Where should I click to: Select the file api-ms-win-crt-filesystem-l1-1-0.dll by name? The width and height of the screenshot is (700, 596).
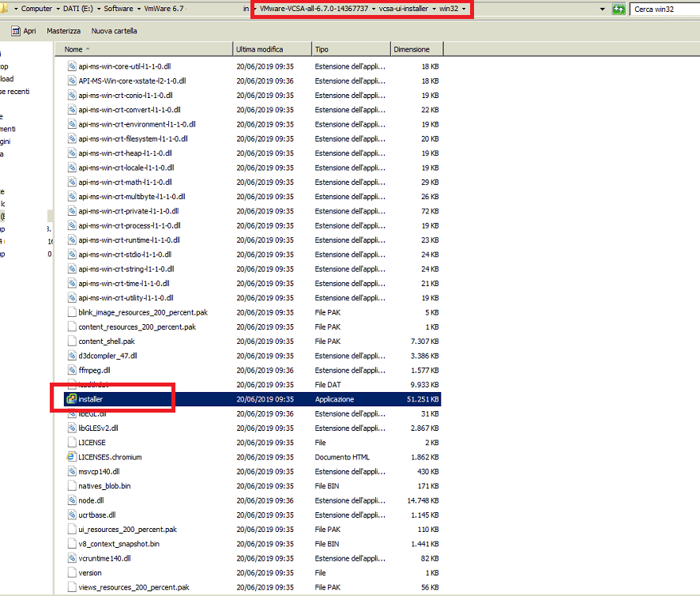pos(133,138)
